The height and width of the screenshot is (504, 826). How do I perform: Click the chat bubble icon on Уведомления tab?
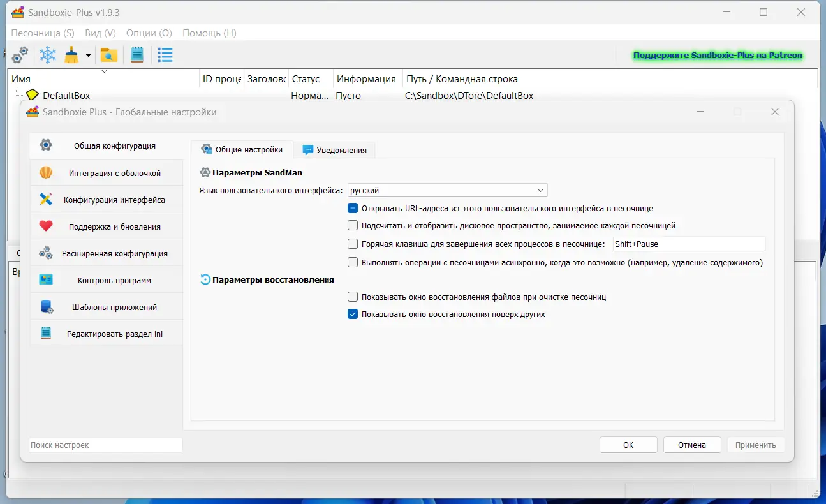308,150
